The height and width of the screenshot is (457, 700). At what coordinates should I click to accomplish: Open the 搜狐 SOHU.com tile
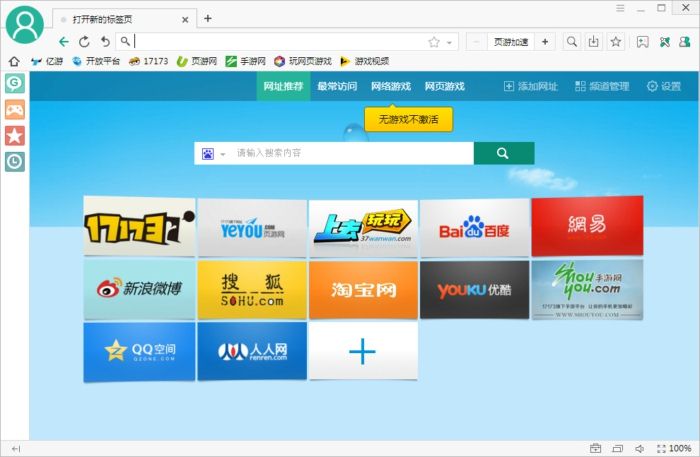point(252,290)
